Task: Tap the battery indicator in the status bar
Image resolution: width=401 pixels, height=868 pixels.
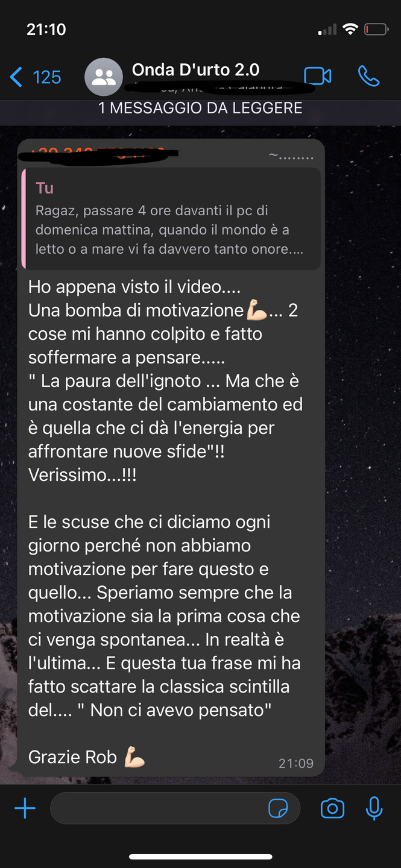Action: click(x=376, y=29)
